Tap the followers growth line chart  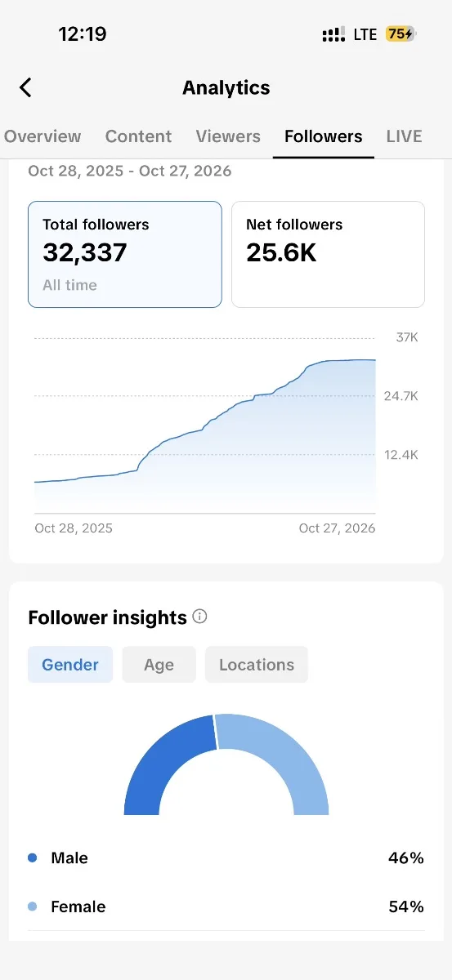(x=205, y=425)
